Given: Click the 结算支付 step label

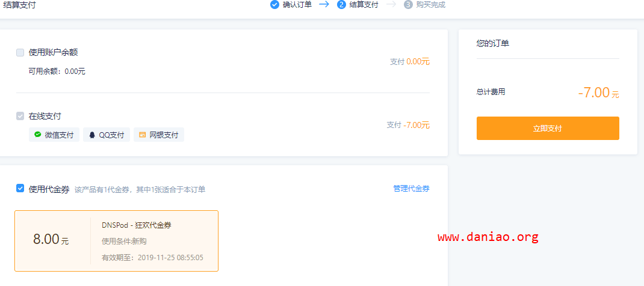Looking at the screenshot, I should (364, 5).
